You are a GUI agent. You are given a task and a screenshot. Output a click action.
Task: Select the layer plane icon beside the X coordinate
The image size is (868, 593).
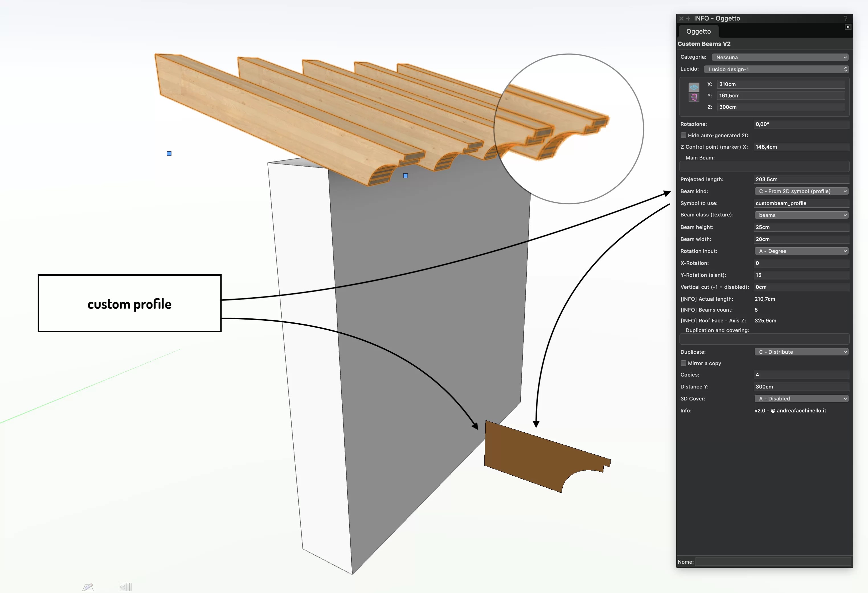pyautogui.click(x=694, y=87)
